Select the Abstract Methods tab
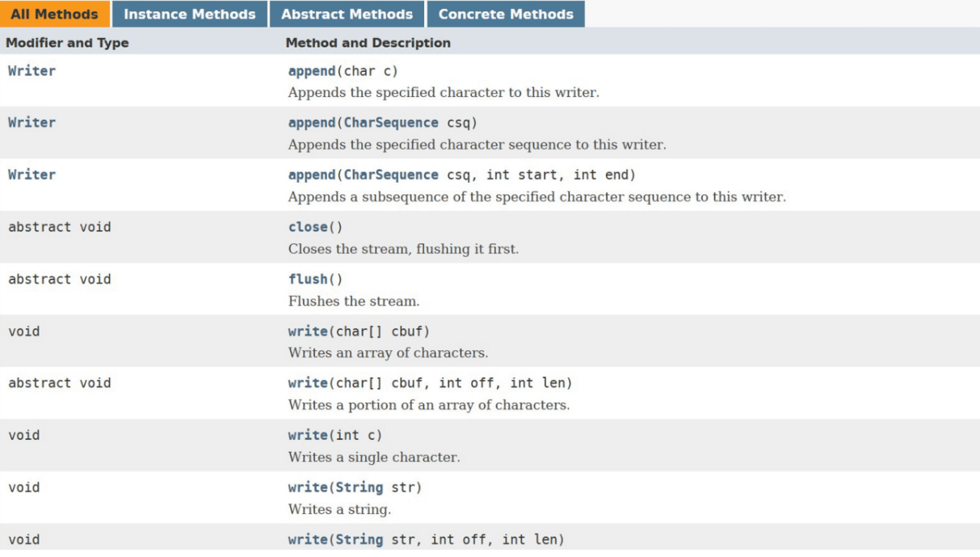This screenshot has height=557, width=980. click(347, 14)
